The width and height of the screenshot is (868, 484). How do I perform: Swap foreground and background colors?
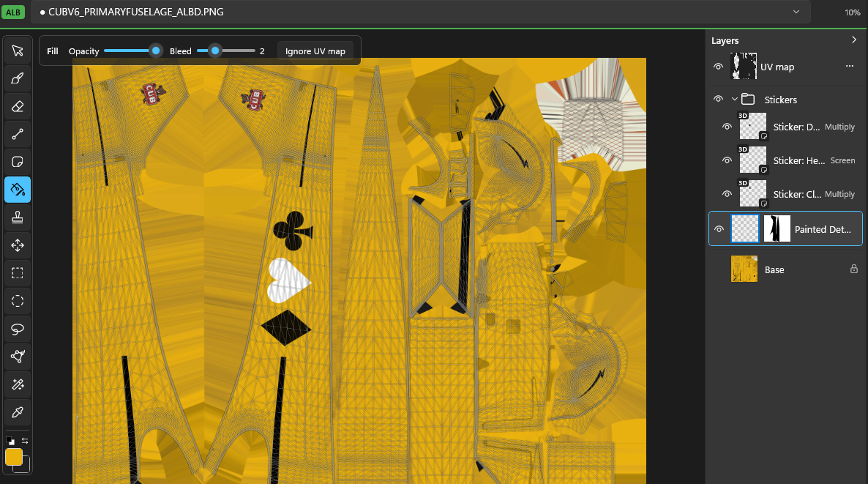(25, 441)
